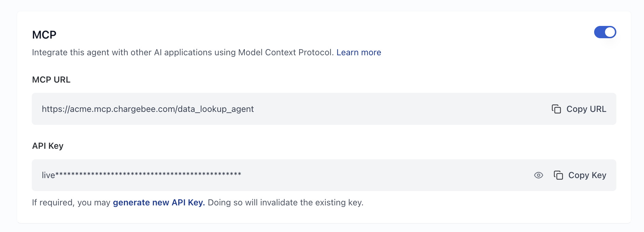Click the copy icon beside Copy Key
The width and height of the screenshot is (644, 232).
pos(558,175)
